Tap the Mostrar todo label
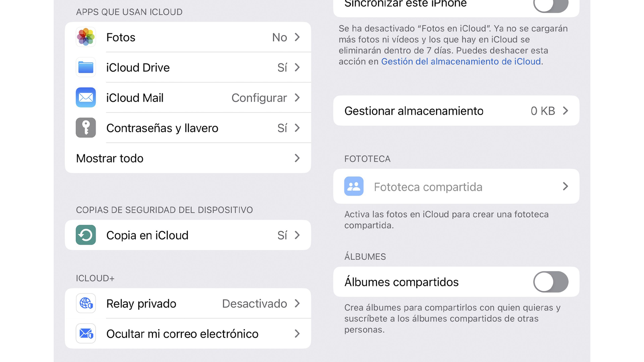 point(110,158)
